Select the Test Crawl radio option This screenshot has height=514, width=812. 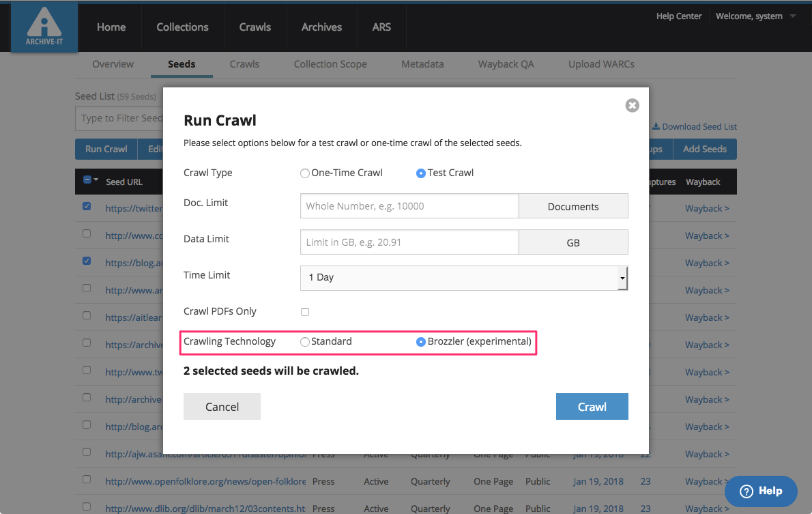click(421, 173)
